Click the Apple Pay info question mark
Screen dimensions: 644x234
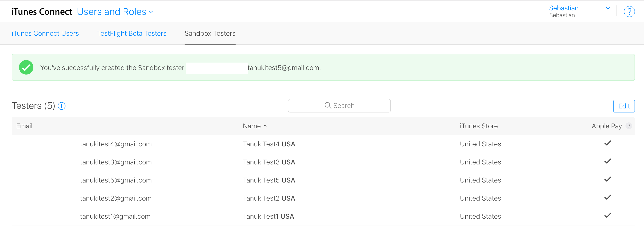coord(628,126)
